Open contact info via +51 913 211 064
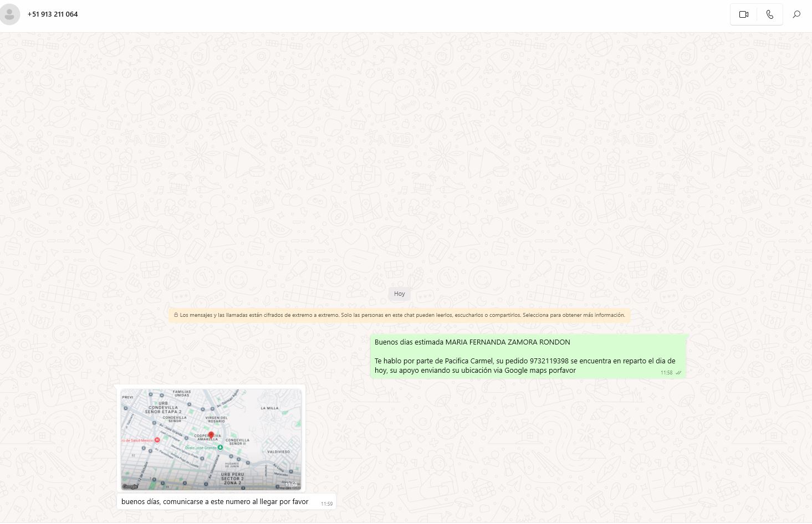The height and width of the screenshot is (524, 812). click(x=53, y=14)
